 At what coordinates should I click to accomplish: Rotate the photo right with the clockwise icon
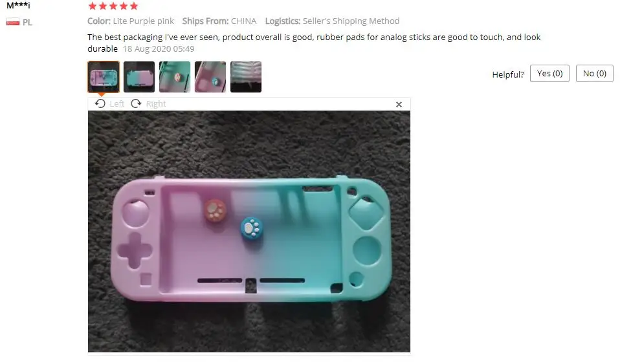tap(136, 103)
